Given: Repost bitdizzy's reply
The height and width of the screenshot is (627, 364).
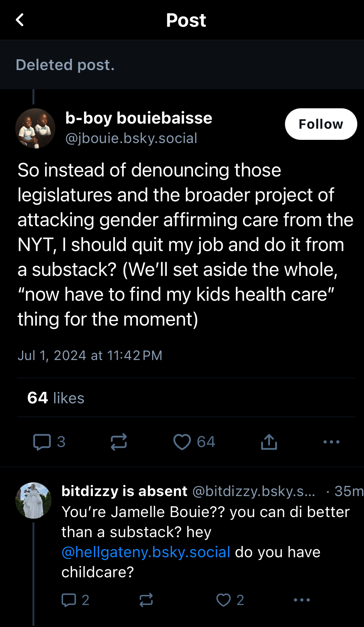Looking at the screenshot, I should tap(146, 600).
